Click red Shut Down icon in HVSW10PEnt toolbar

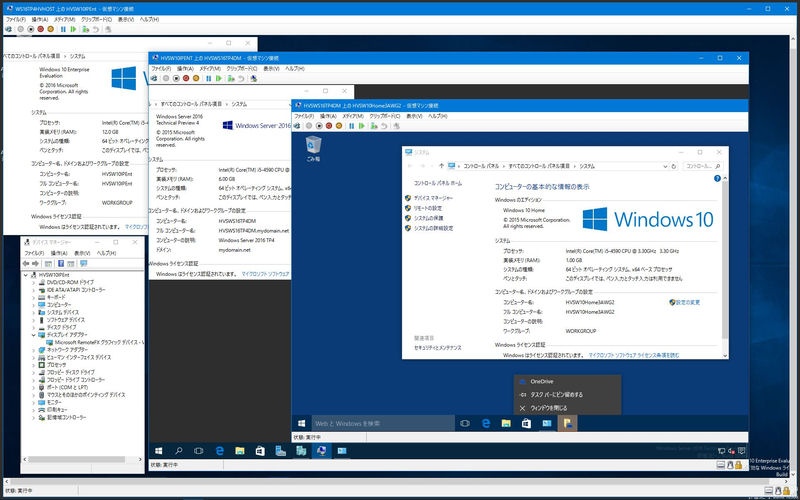tap(40, 29)
